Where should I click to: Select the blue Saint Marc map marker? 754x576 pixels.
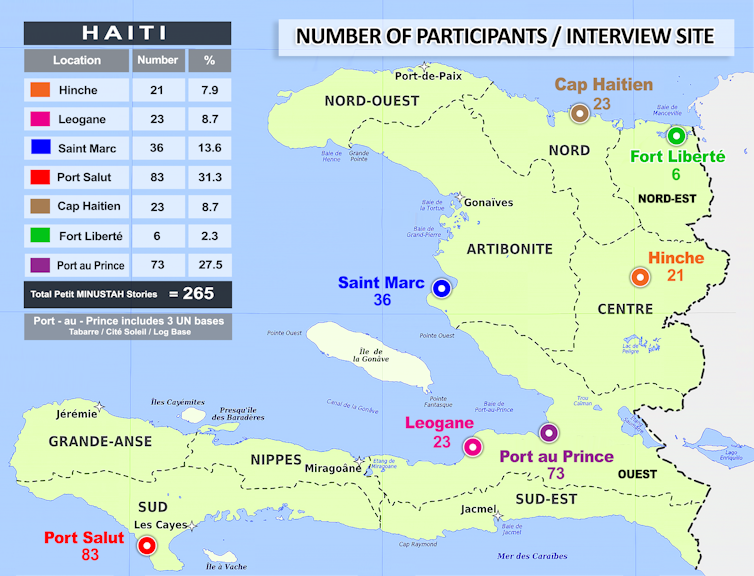click(x=440, y=290)
